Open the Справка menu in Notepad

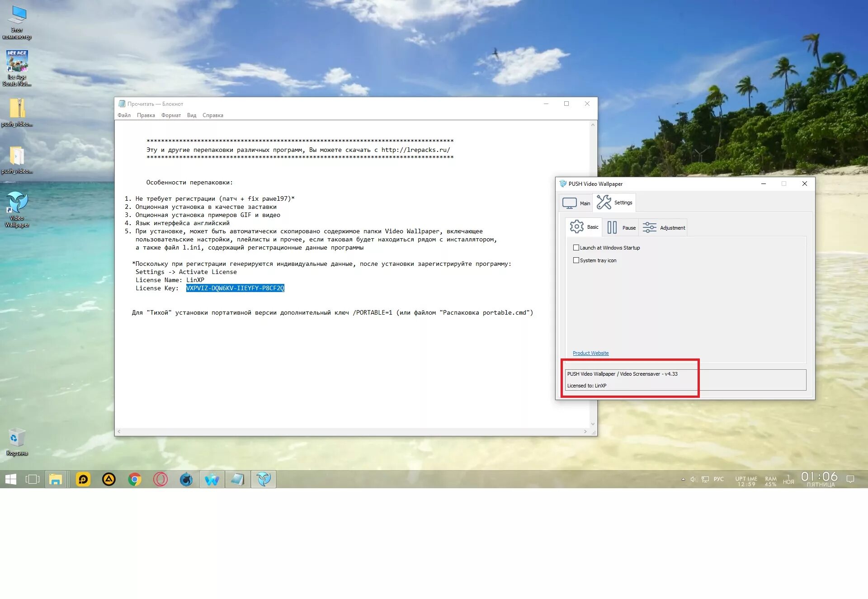pyautogui.click(x=212, y=115)
